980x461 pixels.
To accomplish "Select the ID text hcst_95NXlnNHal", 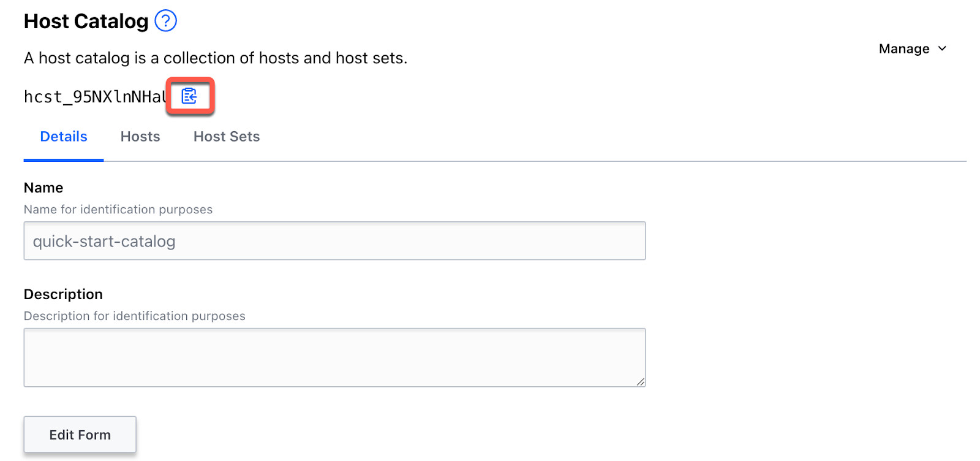I will pos(95,96).
